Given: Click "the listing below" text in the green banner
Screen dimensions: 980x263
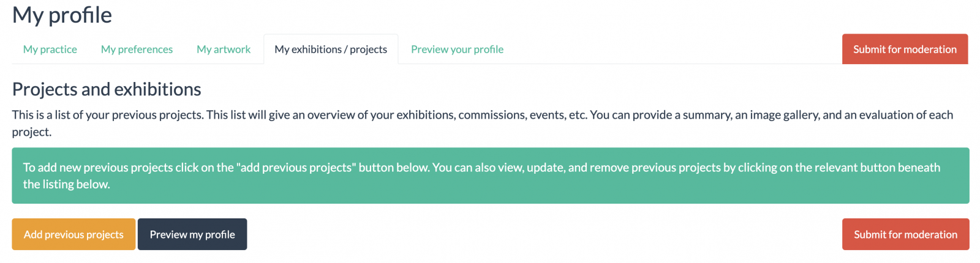Looking at the screenshot, I should 66,184.
